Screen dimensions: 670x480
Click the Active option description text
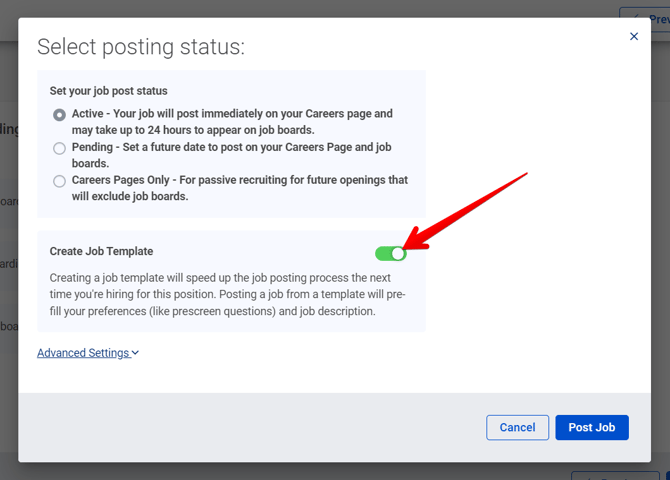pyautogui.click(x=232, y=122)
